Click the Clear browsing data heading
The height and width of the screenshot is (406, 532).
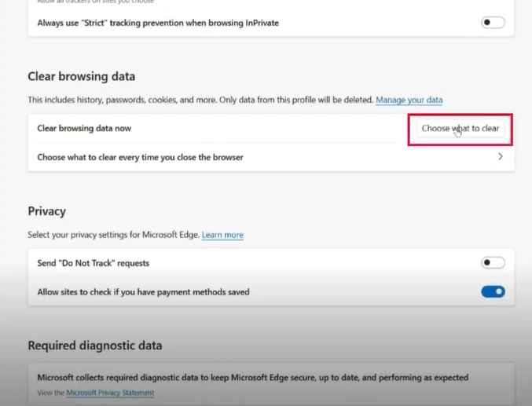(x=82, y=76)
